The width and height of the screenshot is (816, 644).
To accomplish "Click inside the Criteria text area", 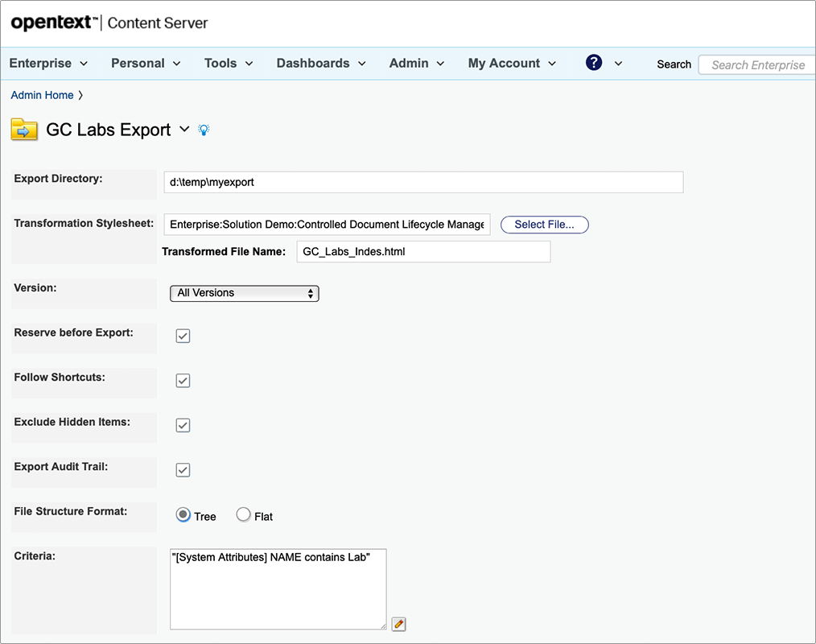I will (x=278, y=588).
